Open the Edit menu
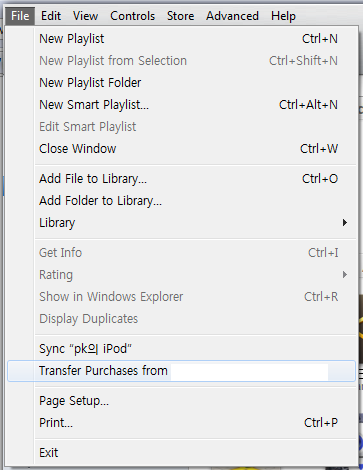The image size is (363, 470). click(x=51, y=16)
